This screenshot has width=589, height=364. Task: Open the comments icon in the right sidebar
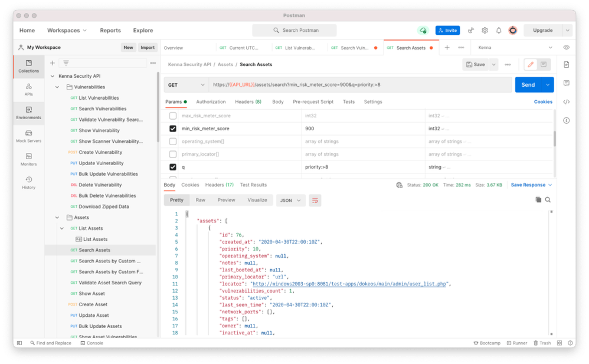(x=567, y=83)
